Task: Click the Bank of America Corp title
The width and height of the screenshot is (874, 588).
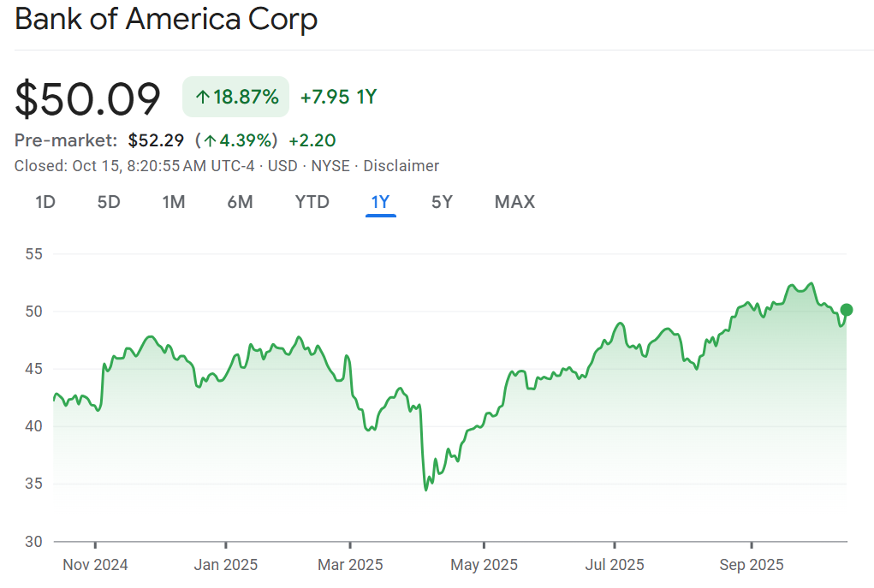Action: coord(166,19)
